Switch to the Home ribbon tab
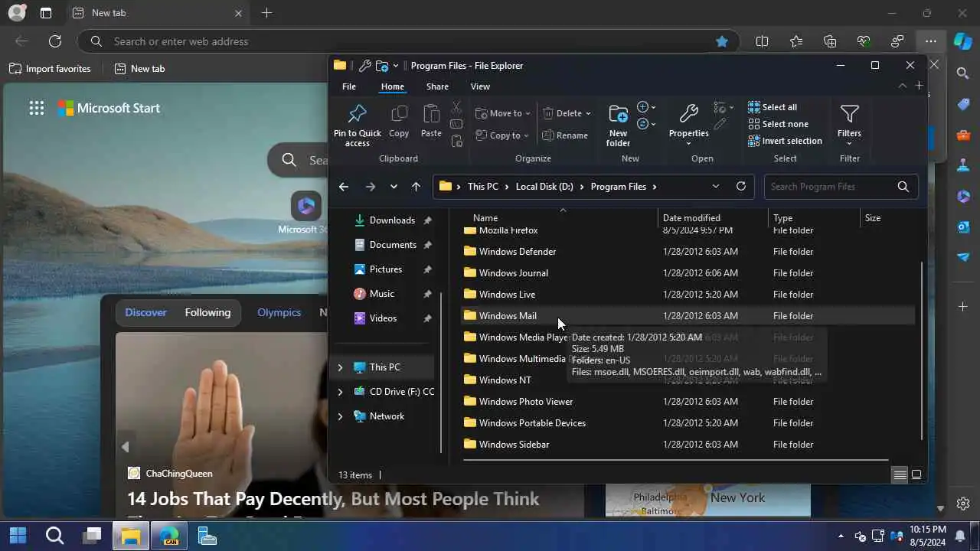980x551 pixels. (x=392, y=86)
